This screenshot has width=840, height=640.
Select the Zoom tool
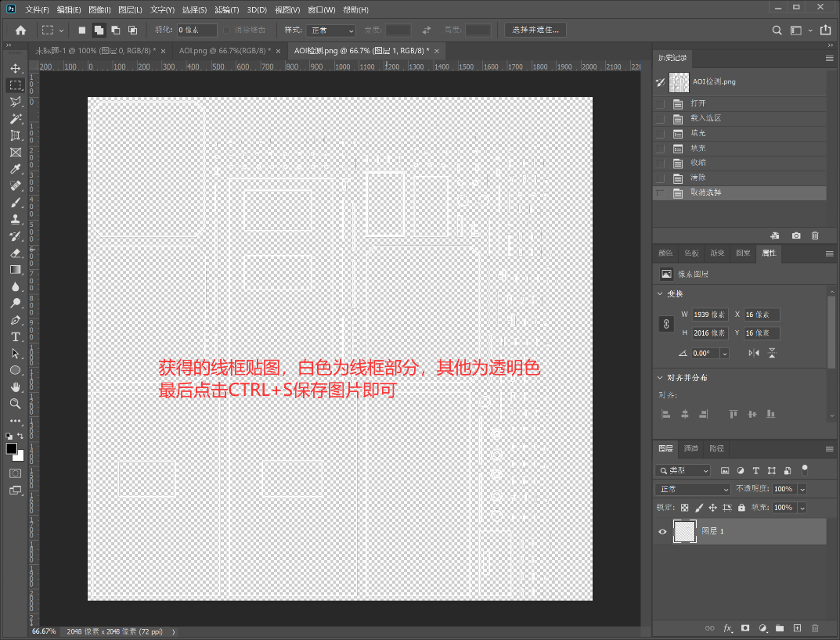(16, 403)
